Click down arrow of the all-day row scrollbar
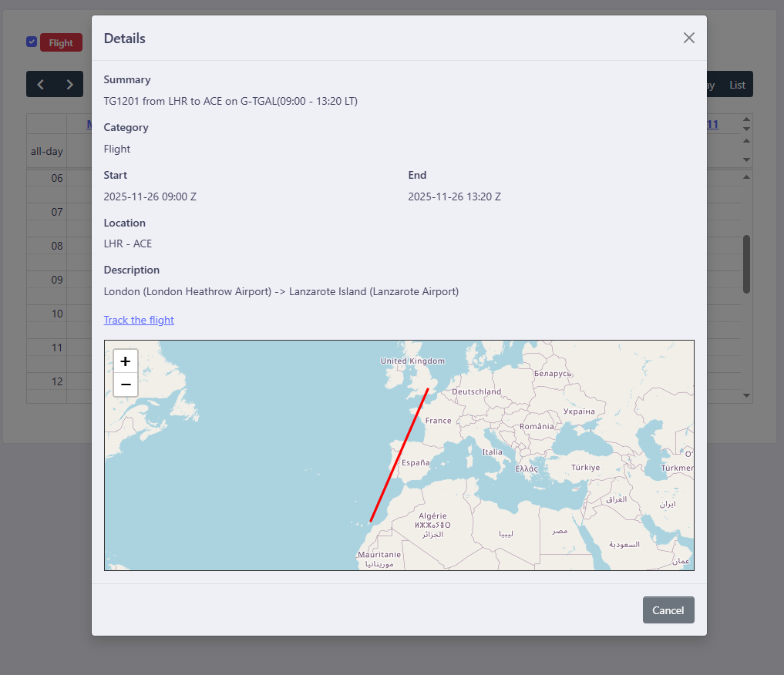This screenshot has width=784, height=675. [746, 160]
